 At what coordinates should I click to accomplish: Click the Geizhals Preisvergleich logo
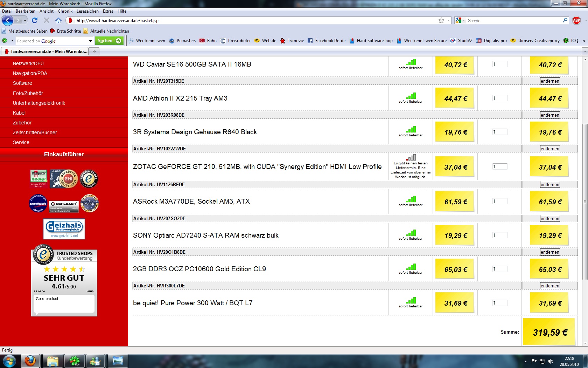(x=64, y=229)
